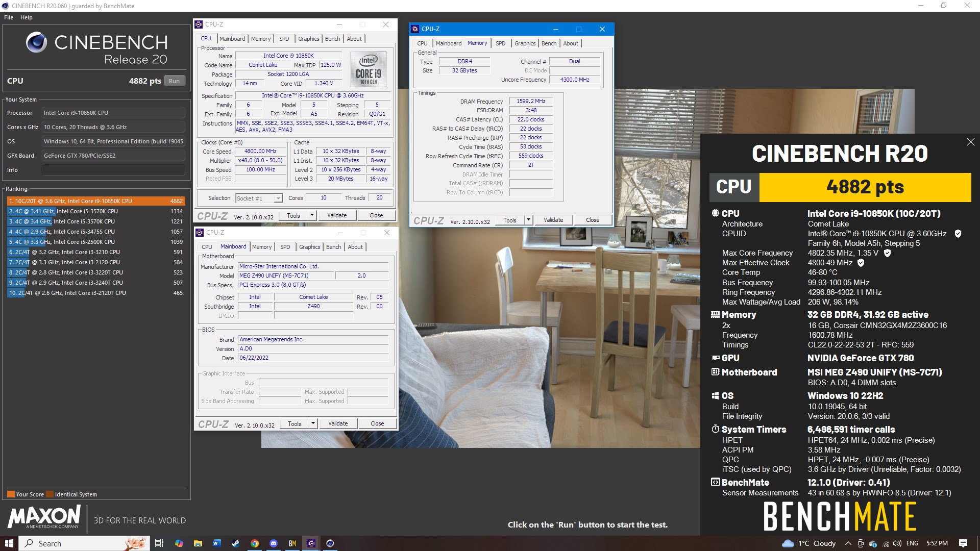Switch to SPD tab in CPU-Z Memory window
The height and width of the screenshot is (551, 980).
(x=501, y=43)
